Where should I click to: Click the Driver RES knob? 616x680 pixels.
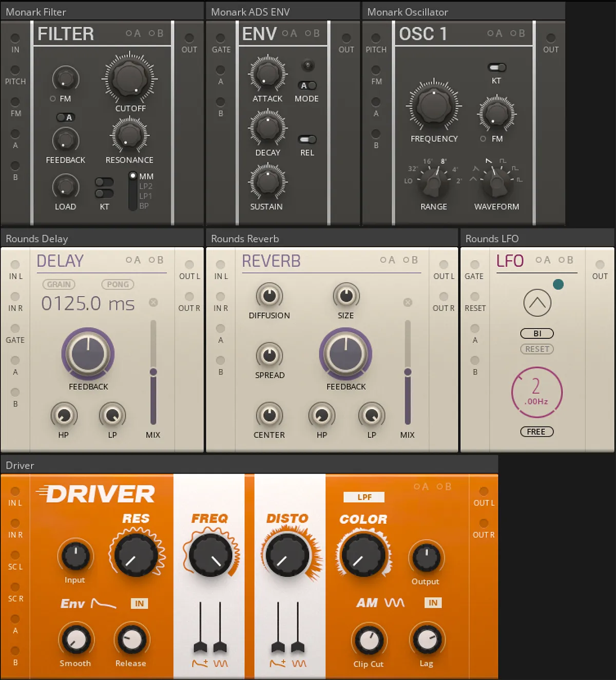pos(136,555)
